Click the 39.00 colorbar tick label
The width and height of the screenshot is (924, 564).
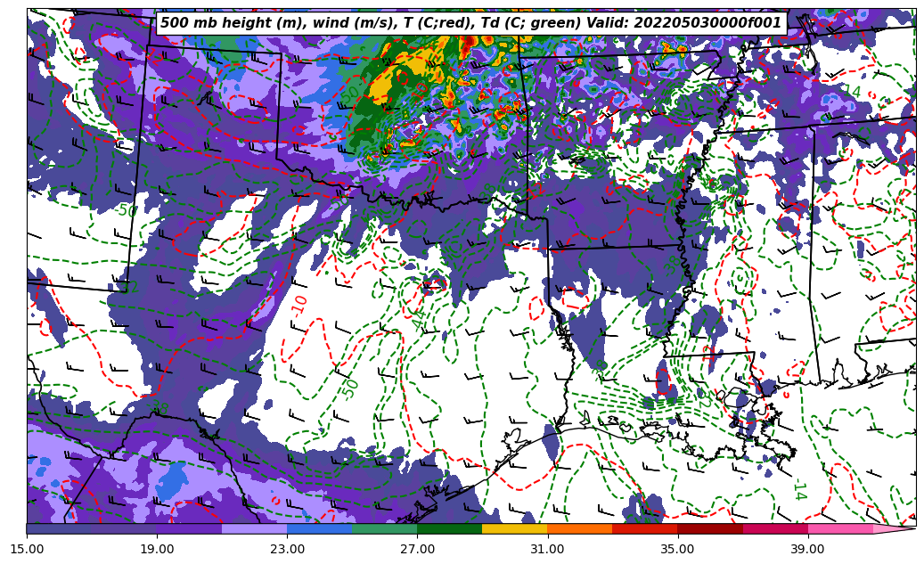pos(807,549)
